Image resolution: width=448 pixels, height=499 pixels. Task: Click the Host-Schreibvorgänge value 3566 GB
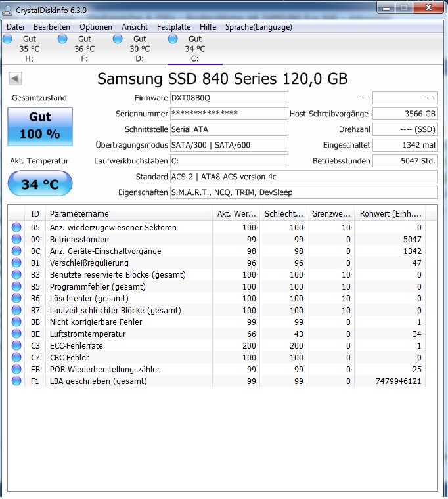click(405, 114)
